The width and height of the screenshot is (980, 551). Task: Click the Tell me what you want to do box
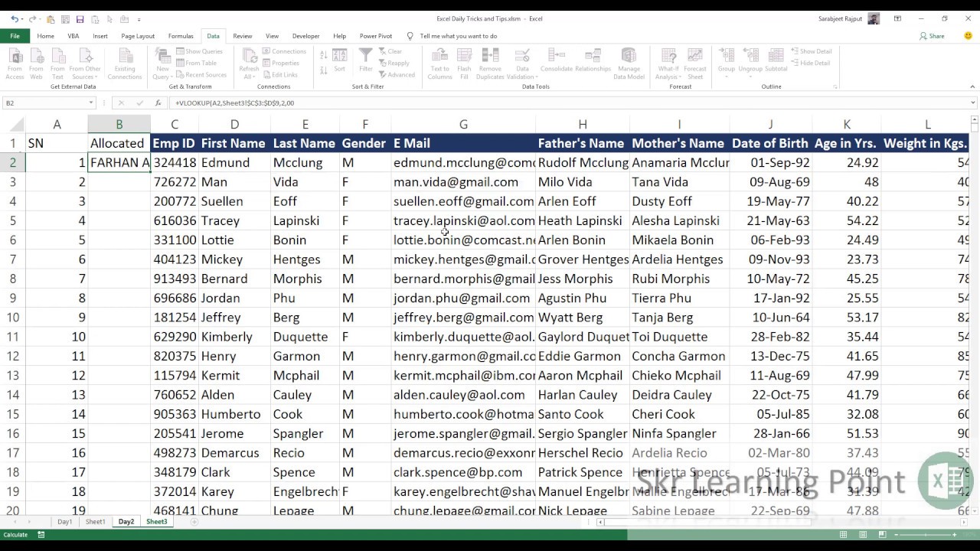tap(459, 36)
